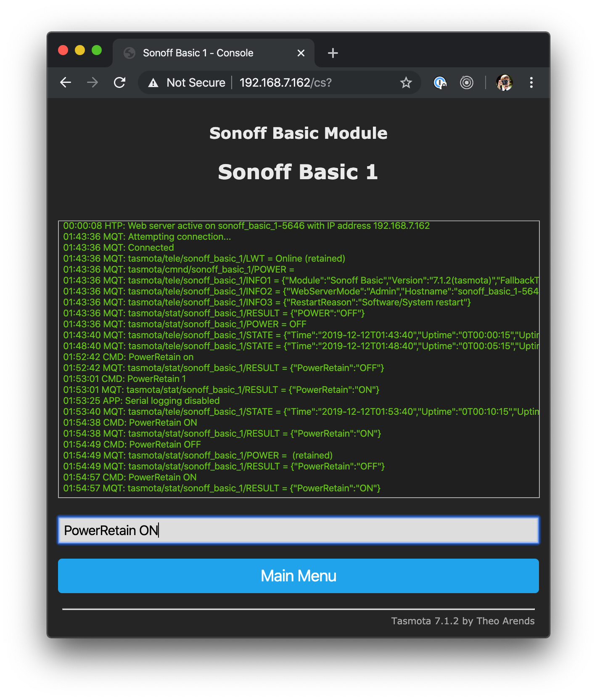
Task: Click the Serial logging disabled log line
Action: (141, 401)
